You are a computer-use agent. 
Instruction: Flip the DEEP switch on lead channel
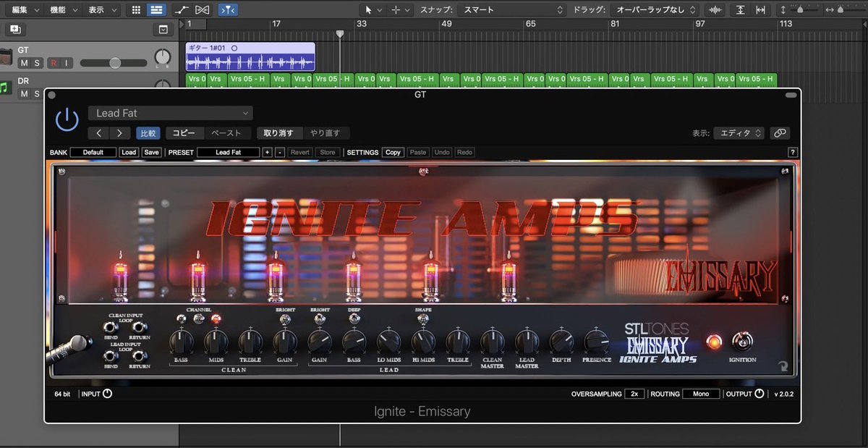coord(354,318)
